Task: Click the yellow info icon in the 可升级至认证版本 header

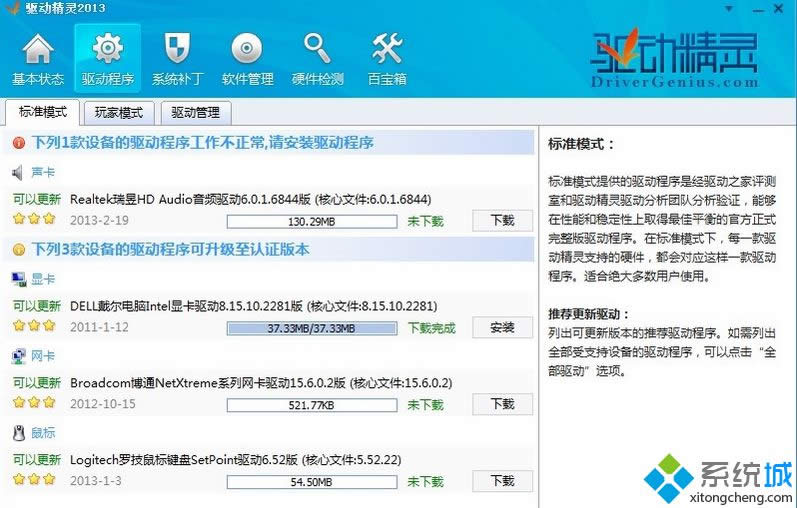Action: [19, 250]
